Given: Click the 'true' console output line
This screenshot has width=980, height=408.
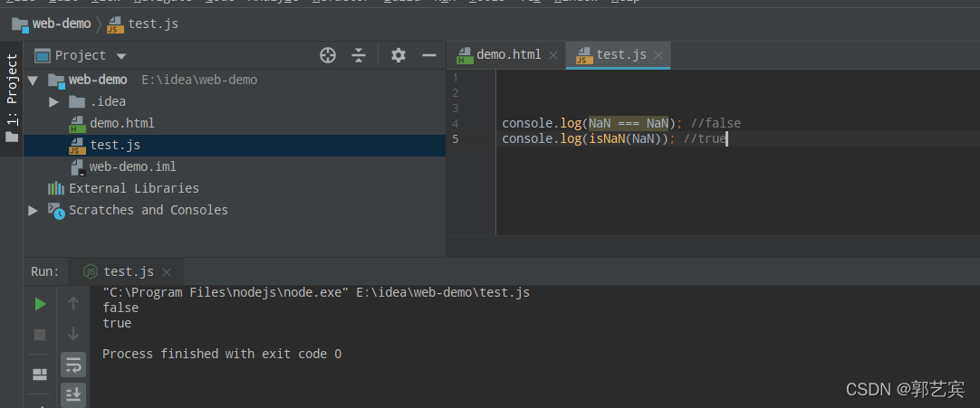Looking at the screenshot, I should click(x=117, y=323).
